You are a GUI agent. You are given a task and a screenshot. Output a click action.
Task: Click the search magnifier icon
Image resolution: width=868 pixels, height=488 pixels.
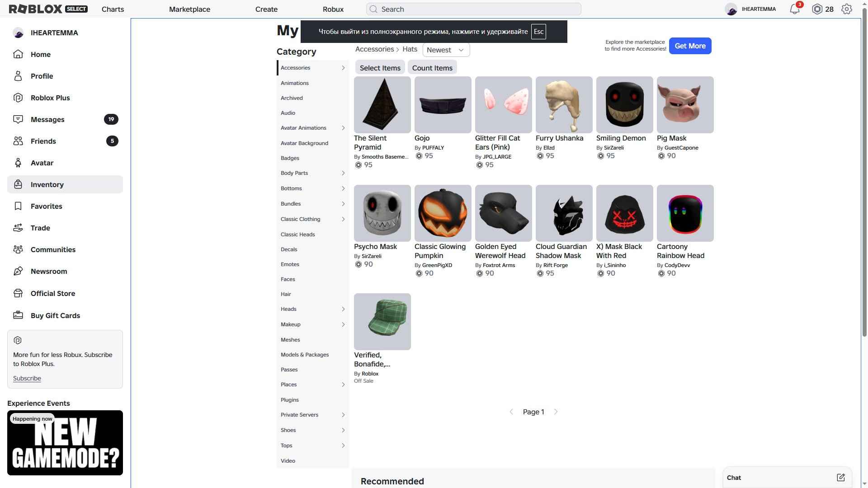[373, 9]
